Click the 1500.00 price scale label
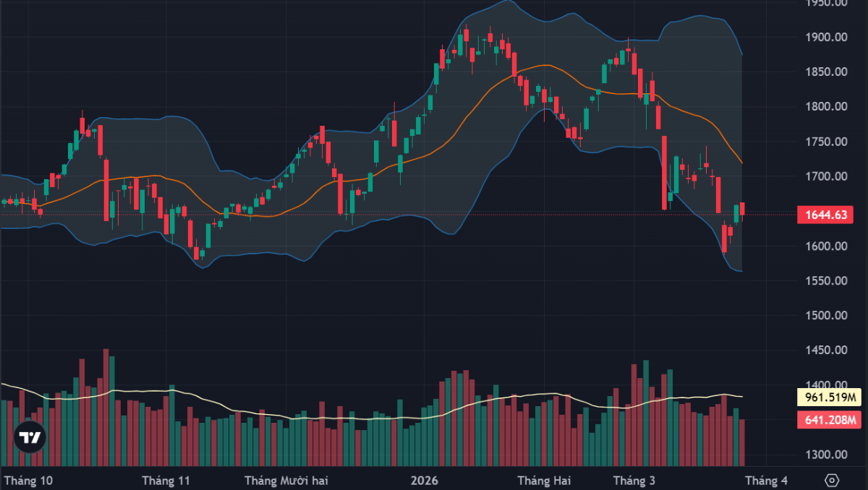This screenshot has width=868, height=490. pos(826,316)
